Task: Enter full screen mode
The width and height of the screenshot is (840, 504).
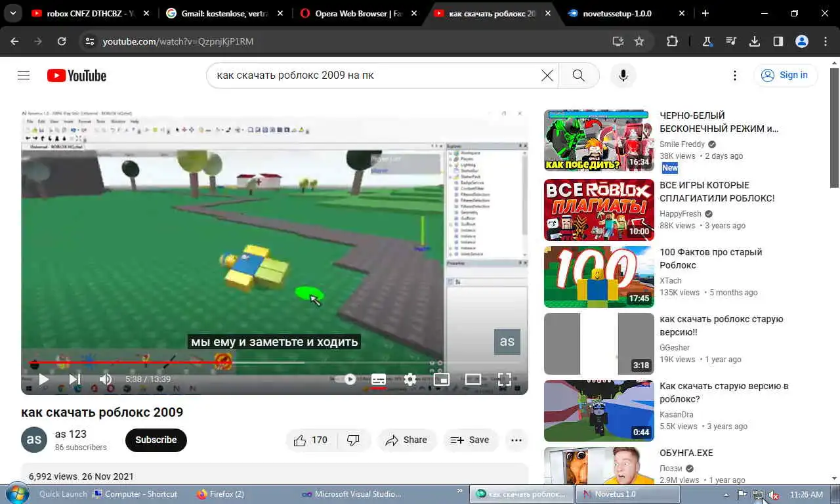Action: 504,379
